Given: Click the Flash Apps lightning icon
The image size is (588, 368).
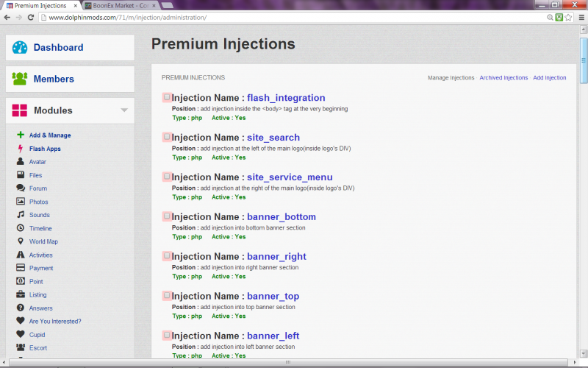Looking at the screenshot, I should 21,149.
